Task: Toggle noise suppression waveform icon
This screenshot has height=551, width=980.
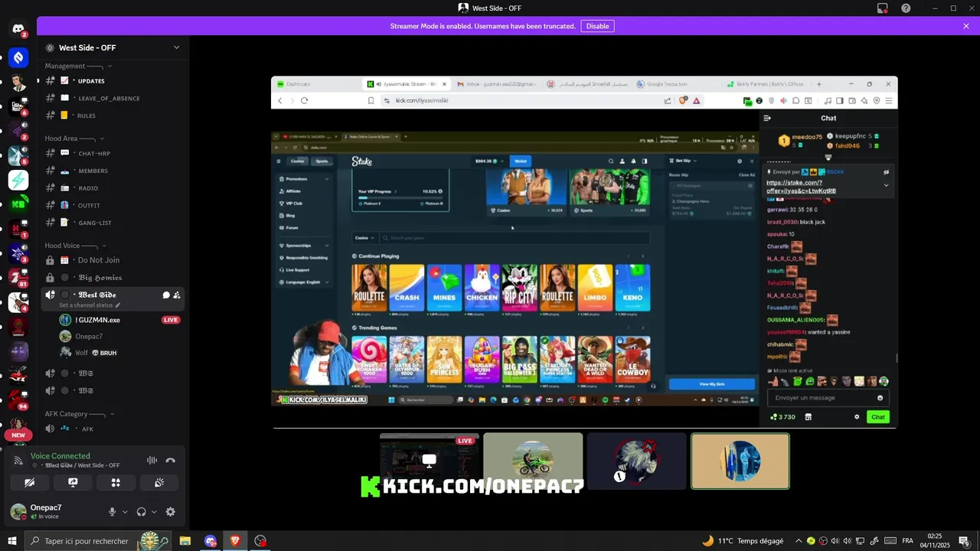Action: [x=152, y=460]
